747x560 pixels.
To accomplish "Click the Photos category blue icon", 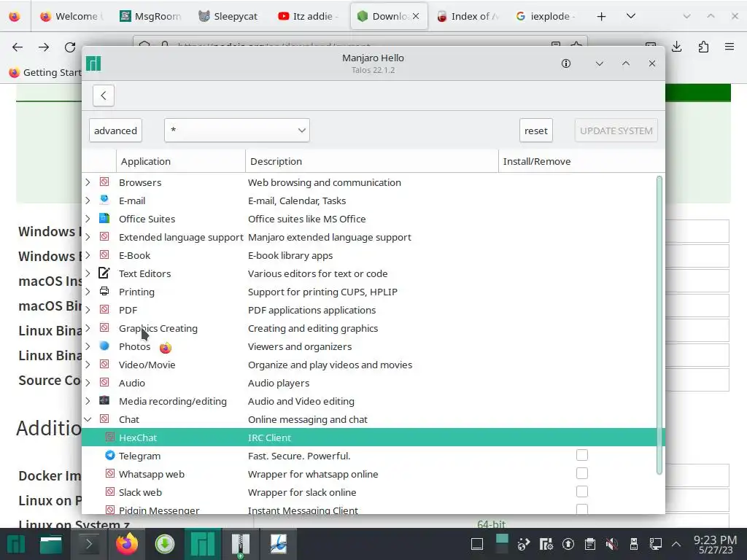I will [104, 346].
